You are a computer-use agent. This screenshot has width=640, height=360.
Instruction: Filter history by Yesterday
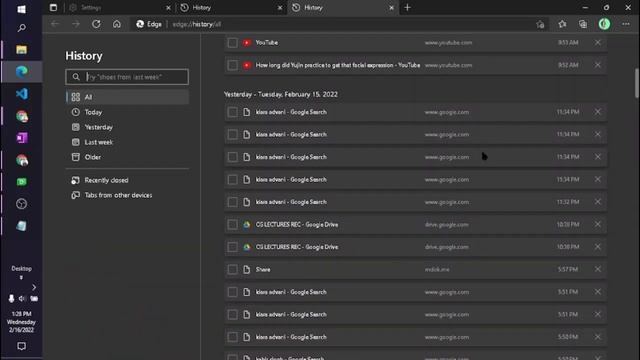point(127,127)
